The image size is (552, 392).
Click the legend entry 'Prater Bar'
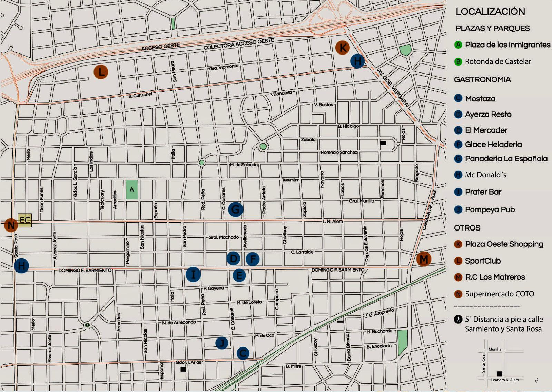point(483,192)
